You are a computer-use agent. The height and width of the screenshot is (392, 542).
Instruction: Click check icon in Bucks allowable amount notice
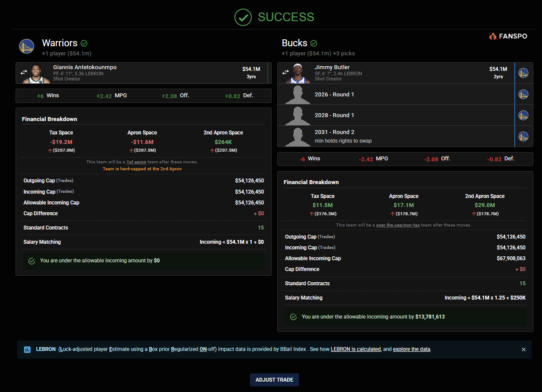(x=293, y=317)
